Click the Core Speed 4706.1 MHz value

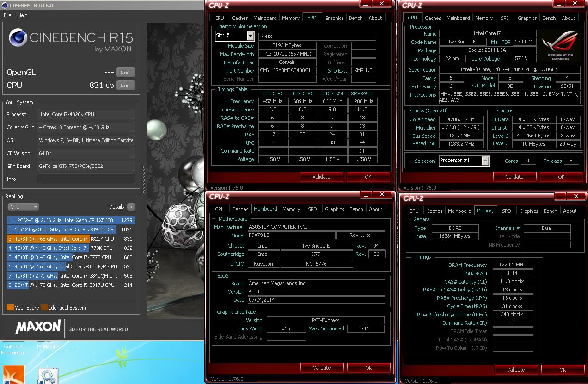[461, 119]
